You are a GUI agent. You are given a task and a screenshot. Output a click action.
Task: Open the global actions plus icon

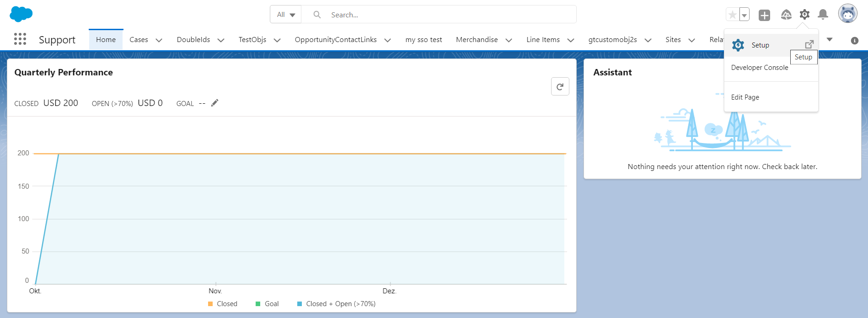click(x=764, y=15)
